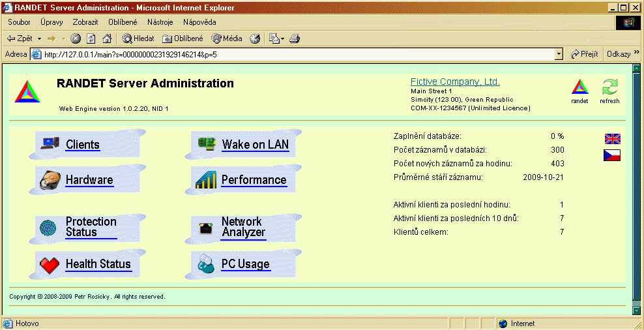Click the Protection Status globe icon
The image size is (644, 330).
[48, 227]
